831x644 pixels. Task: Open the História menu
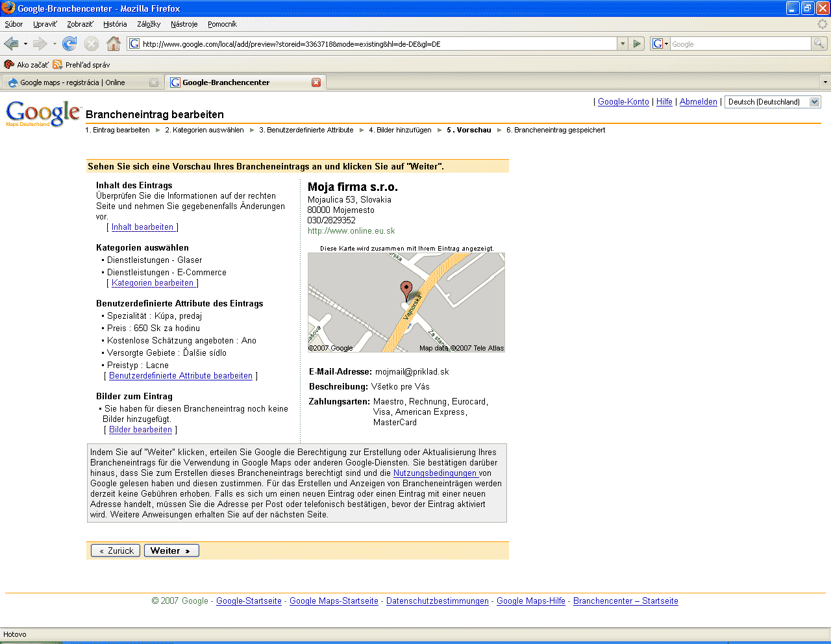pos(115,24)
